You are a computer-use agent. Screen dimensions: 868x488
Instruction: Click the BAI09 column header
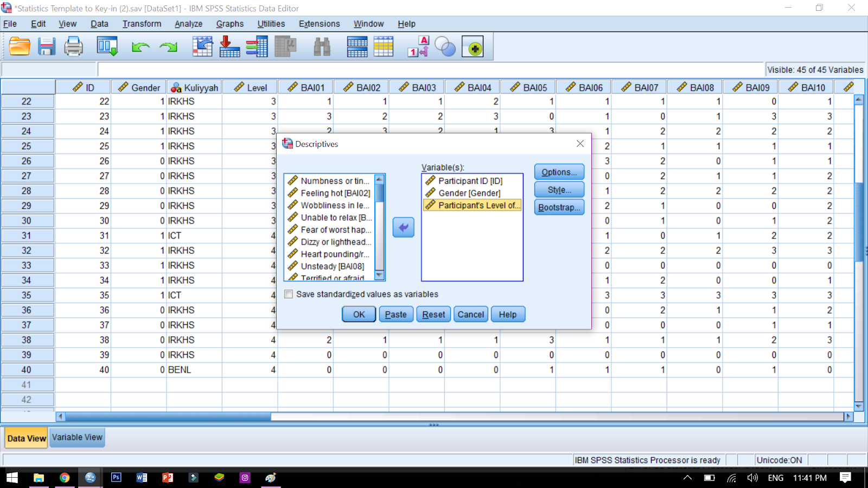pos(751,88)
